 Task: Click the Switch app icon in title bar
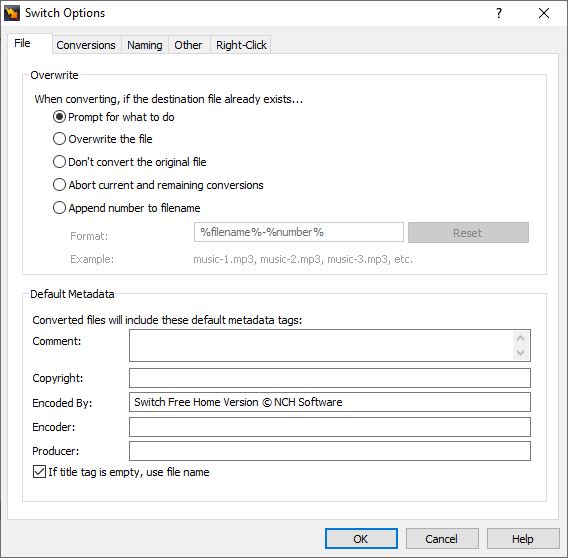point(12,13)
